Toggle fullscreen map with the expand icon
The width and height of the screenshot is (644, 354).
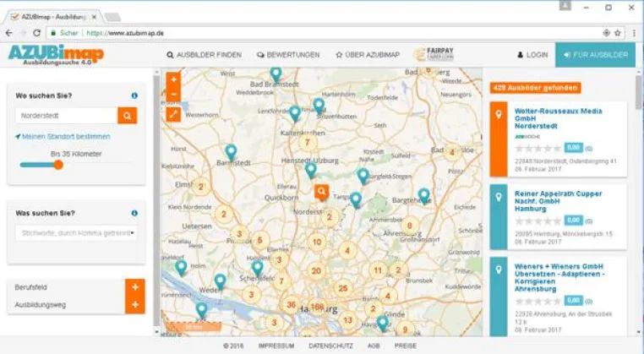(174, 114)
